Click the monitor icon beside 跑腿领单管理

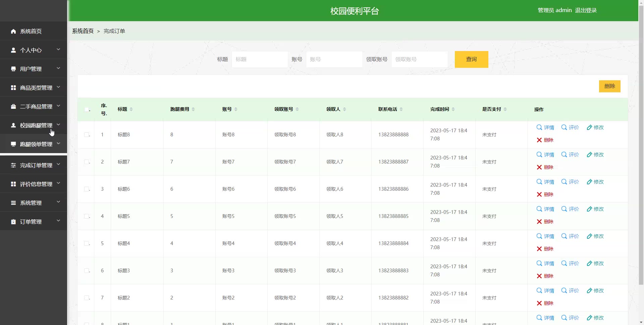click(13, 144)
